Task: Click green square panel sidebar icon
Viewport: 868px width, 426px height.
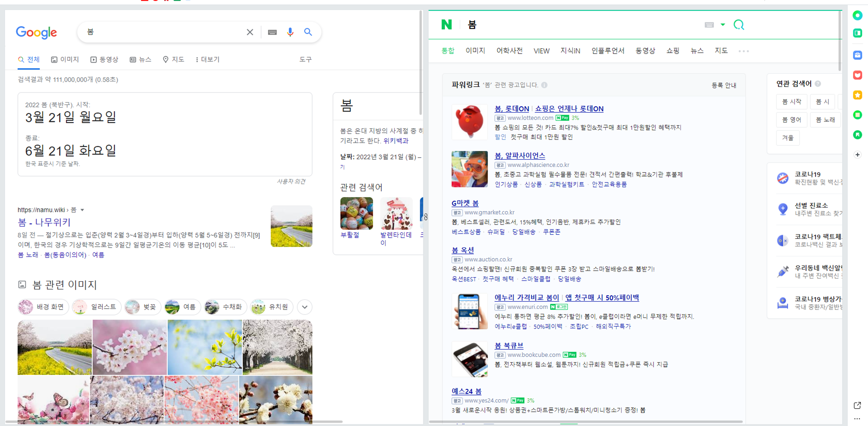Action: click(x=857, y=33)
